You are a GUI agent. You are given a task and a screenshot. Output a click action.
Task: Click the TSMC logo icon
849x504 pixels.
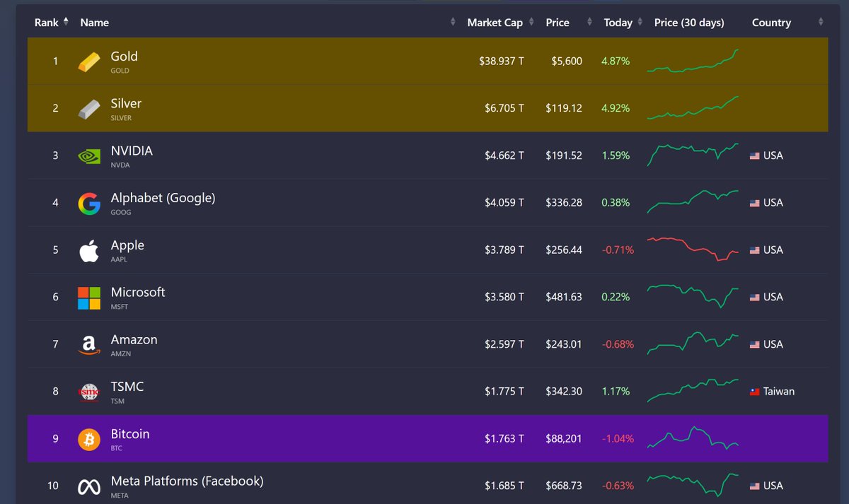[89, 392]
